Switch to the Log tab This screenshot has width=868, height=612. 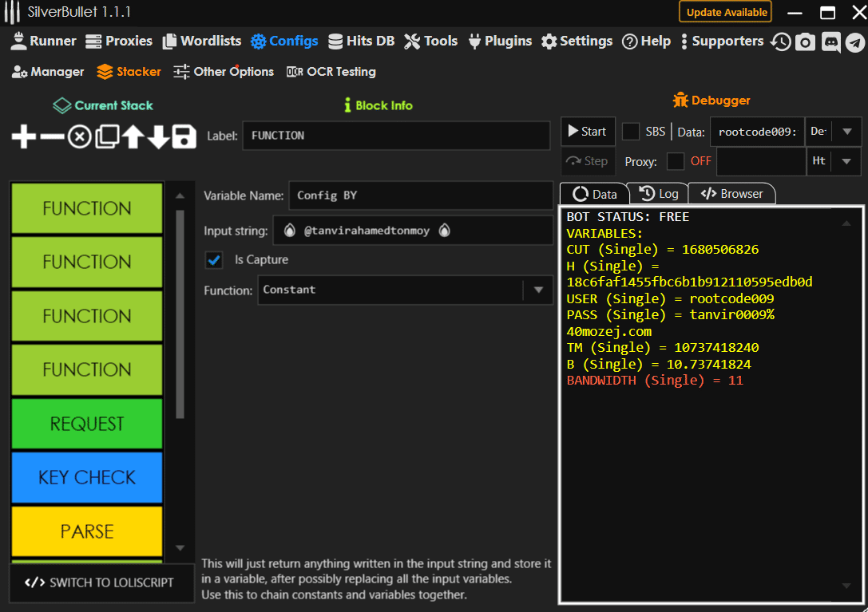coord(659,194)
